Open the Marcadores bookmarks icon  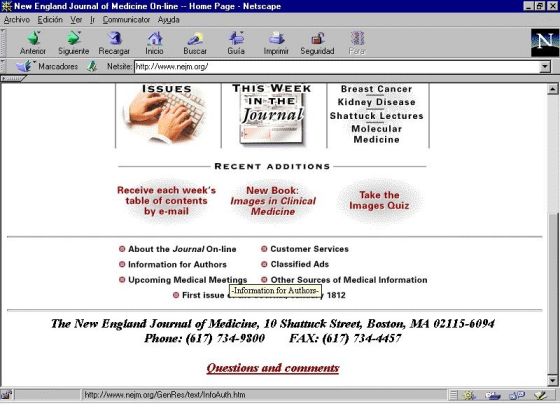coord(24,66)
